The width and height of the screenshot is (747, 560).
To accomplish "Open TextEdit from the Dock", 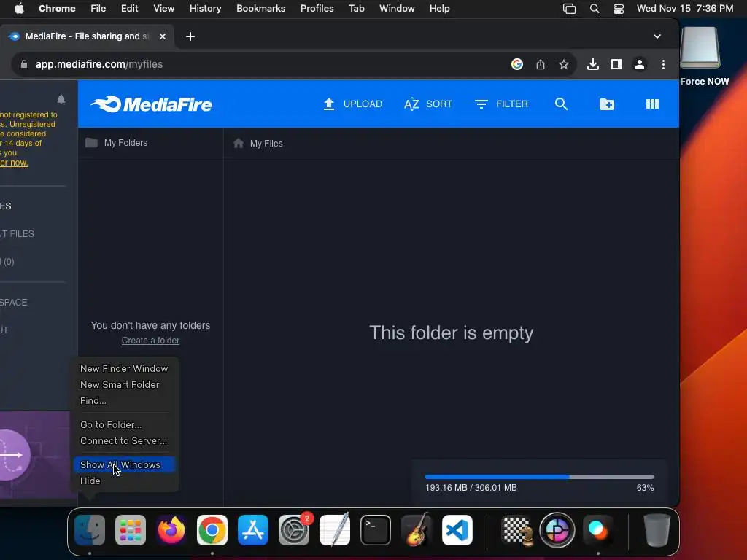I will pyautogui.click(x=334, y=529).
